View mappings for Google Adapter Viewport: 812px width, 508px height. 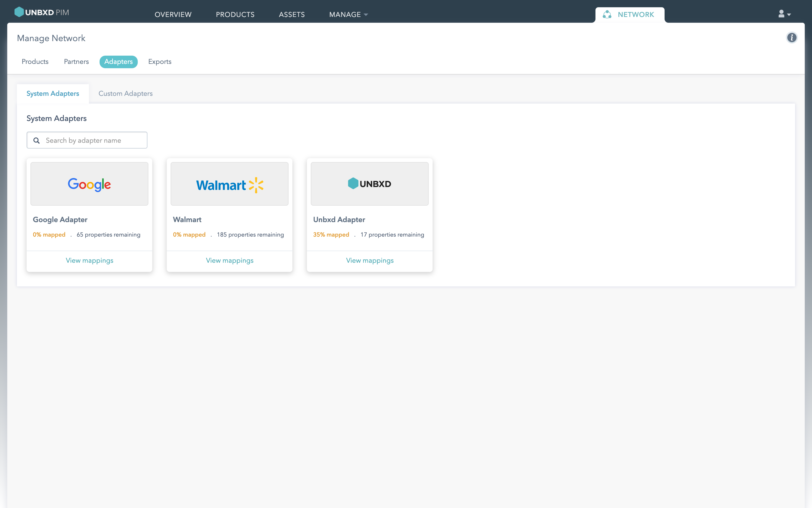[x=90, y=260]
